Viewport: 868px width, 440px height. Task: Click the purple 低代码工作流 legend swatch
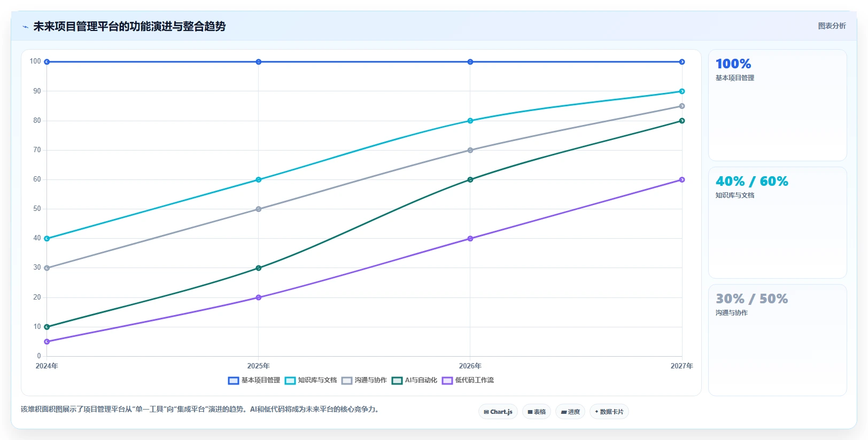pyautogui.click(x=447, y=380)
